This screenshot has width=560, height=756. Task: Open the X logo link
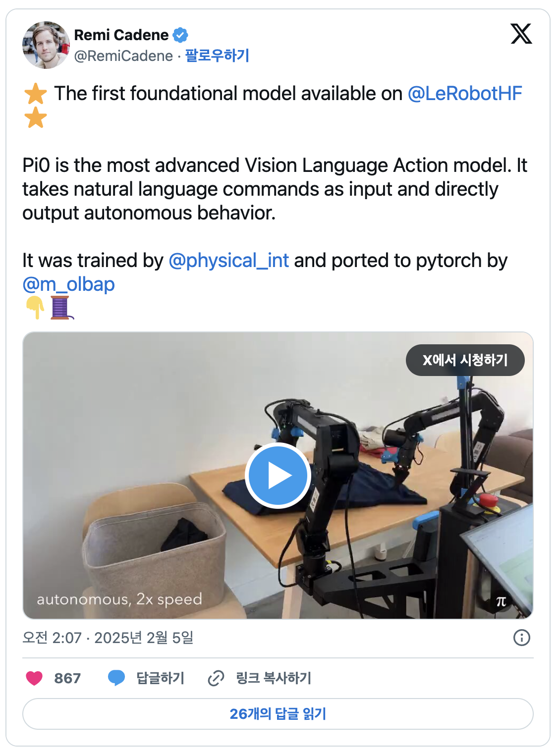521,34
